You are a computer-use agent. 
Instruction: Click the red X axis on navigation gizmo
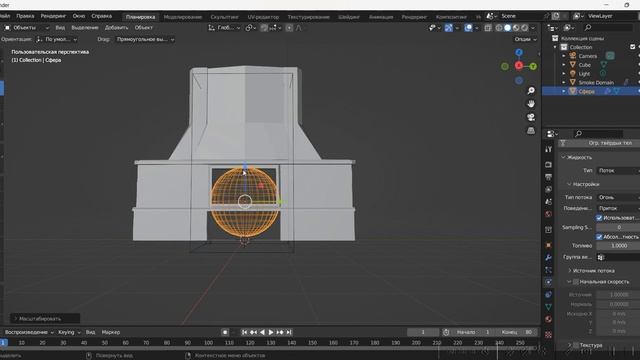click(x=519, y=66)
